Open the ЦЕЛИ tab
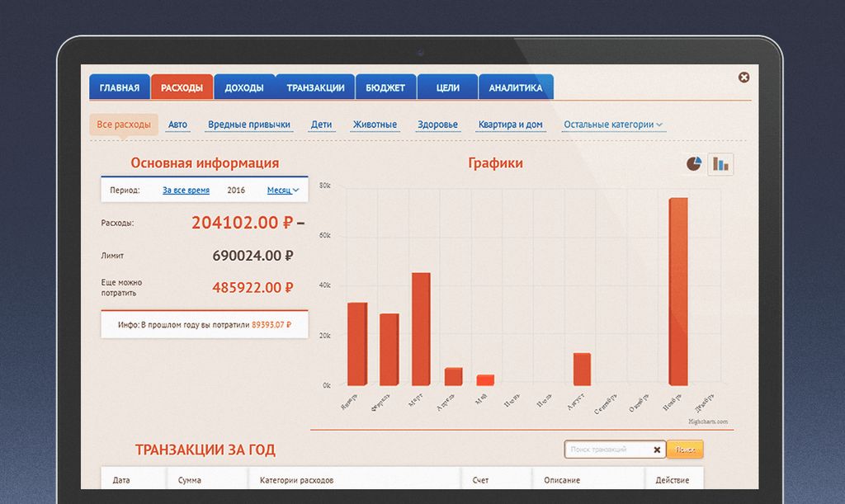This screenshot has height=504, width=845. pyautogui.click(x=448, y=87)
